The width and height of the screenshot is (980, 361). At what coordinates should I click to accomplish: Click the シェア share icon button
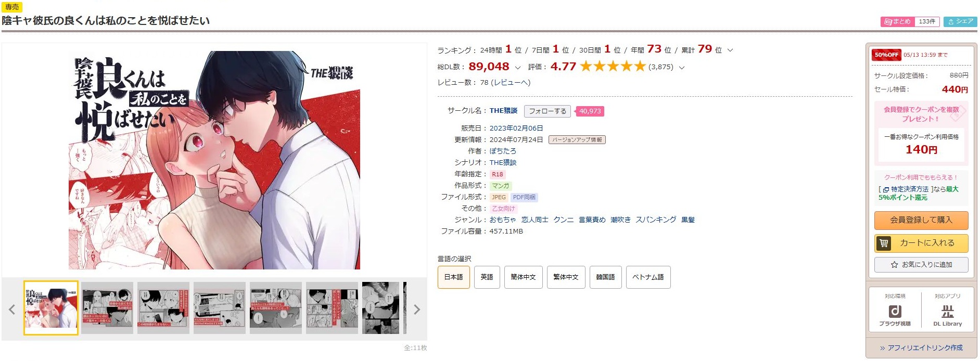coord(960,21)
